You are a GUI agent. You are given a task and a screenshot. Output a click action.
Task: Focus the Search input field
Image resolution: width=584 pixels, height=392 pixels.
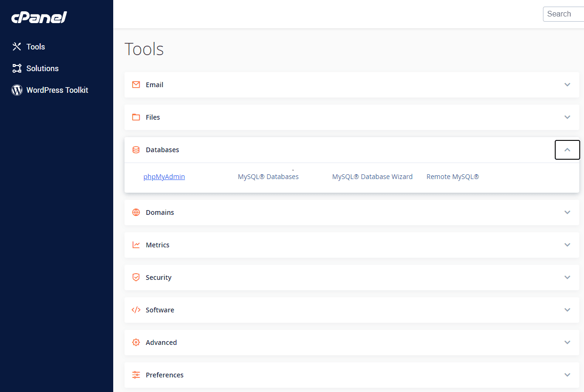pyautogui.click(x=564, y=14)
